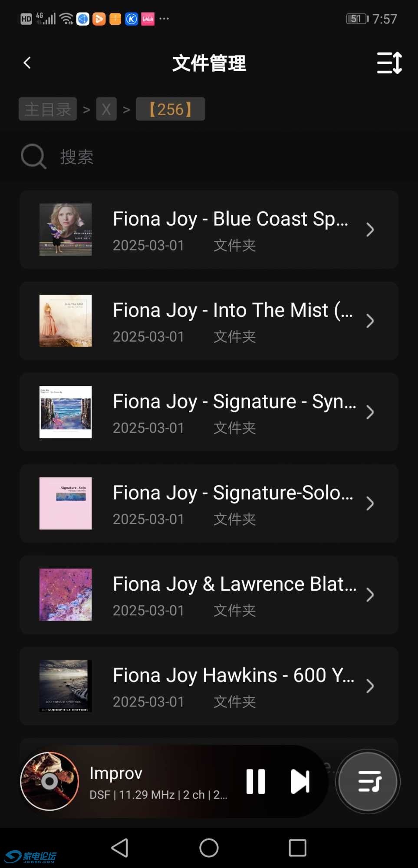Focus the 搜索 search field

174,157
